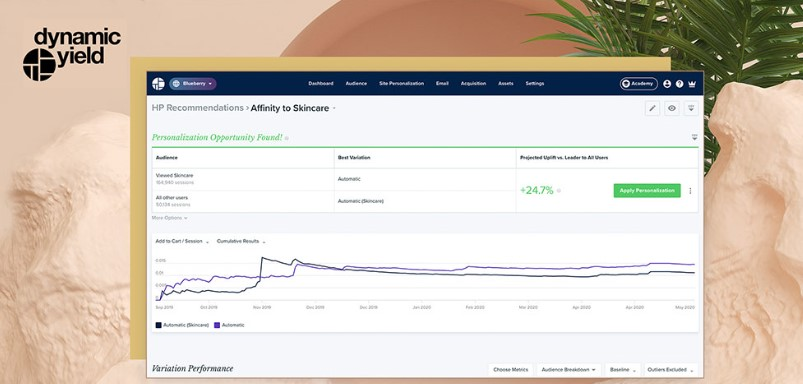
Task: Click the Choose Metrics button
Action: 511,370
